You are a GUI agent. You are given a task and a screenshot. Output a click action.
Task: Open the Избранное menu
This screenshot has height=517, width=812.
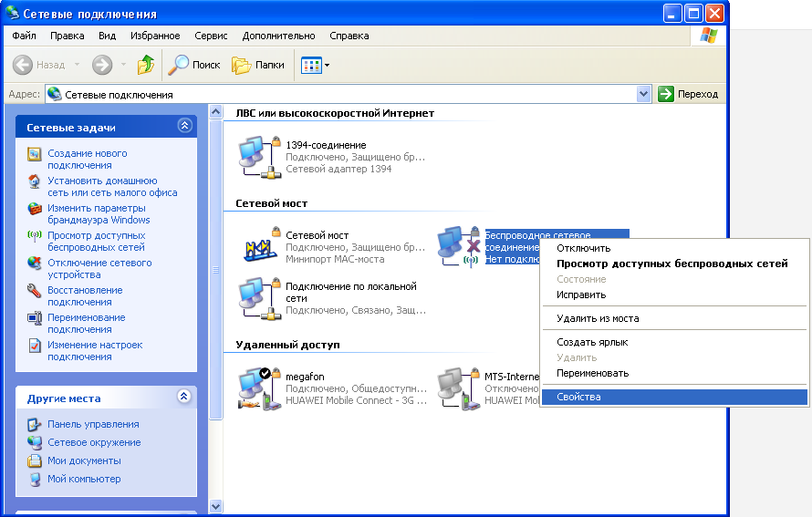(x=155, y=36)
